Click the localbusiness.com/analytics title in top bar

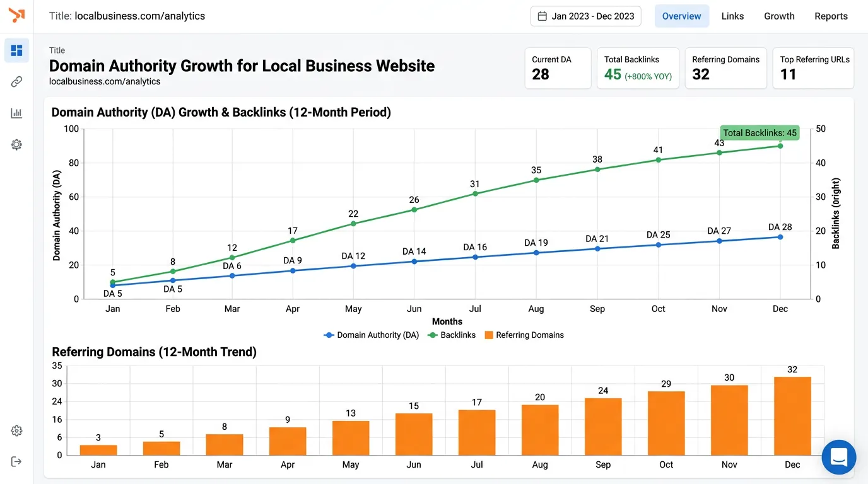pos(139,16)
